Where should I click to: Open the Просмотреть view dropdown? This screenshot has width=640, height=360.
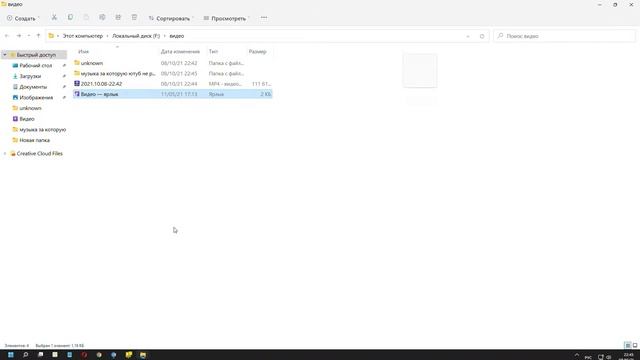(x=227, y=18)
